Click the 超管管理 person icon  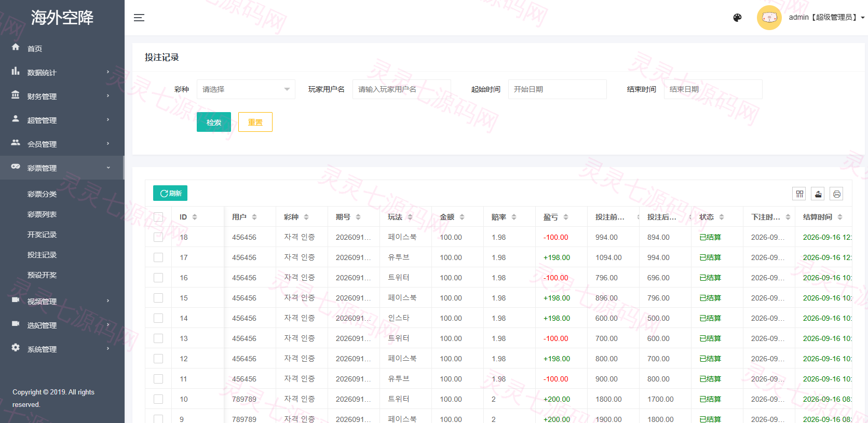click(x=16, y=119)
